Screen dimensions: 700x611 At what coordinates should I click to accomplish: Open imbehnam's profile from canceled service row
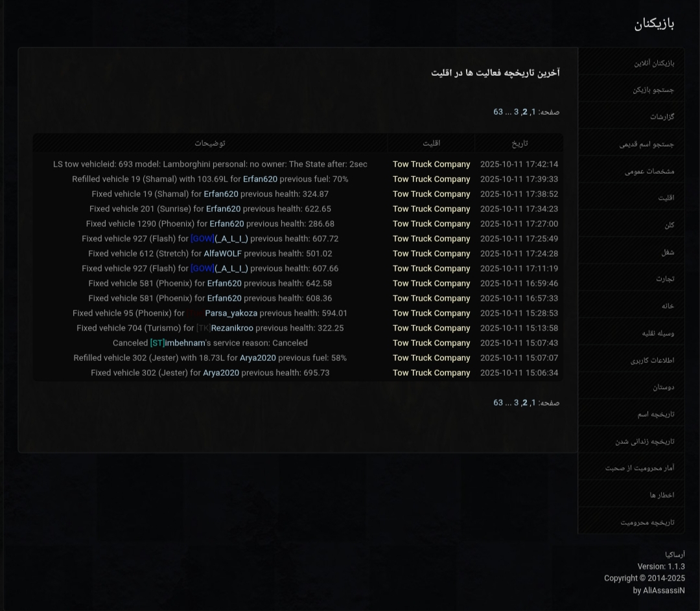[185, 343]
